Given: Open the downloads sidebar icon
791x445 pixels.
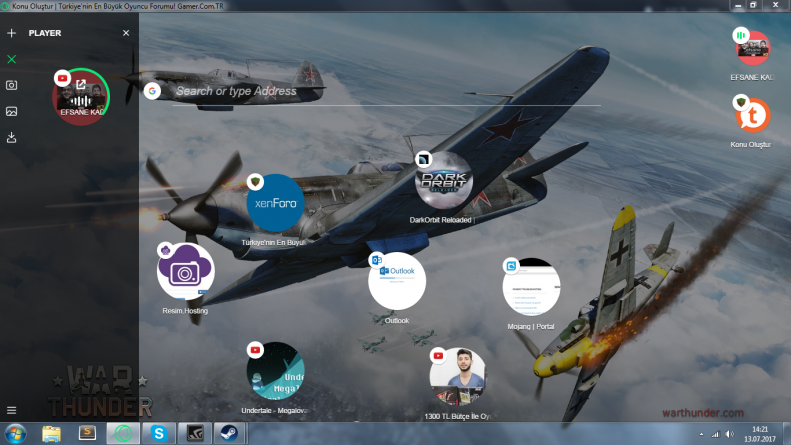Looking at the screenshot, I should 12,137.
